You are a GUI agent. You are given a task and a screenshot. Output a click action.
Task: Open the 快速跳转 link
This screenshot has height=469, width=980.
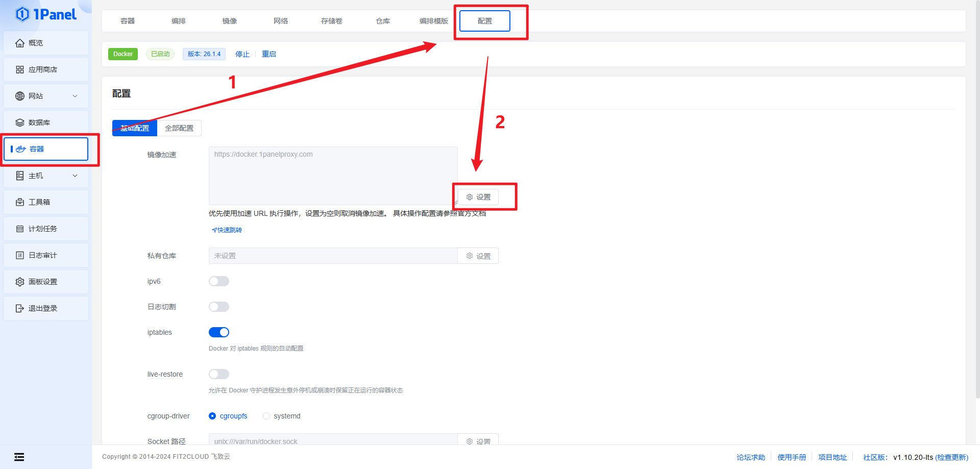(227, 230)
